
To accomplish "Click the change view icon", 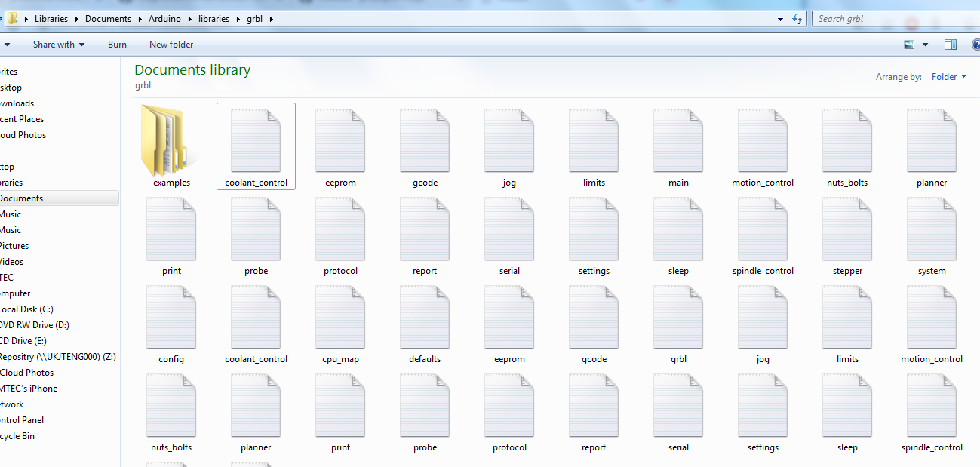I will pyautogui.click(x=910, y=45).
